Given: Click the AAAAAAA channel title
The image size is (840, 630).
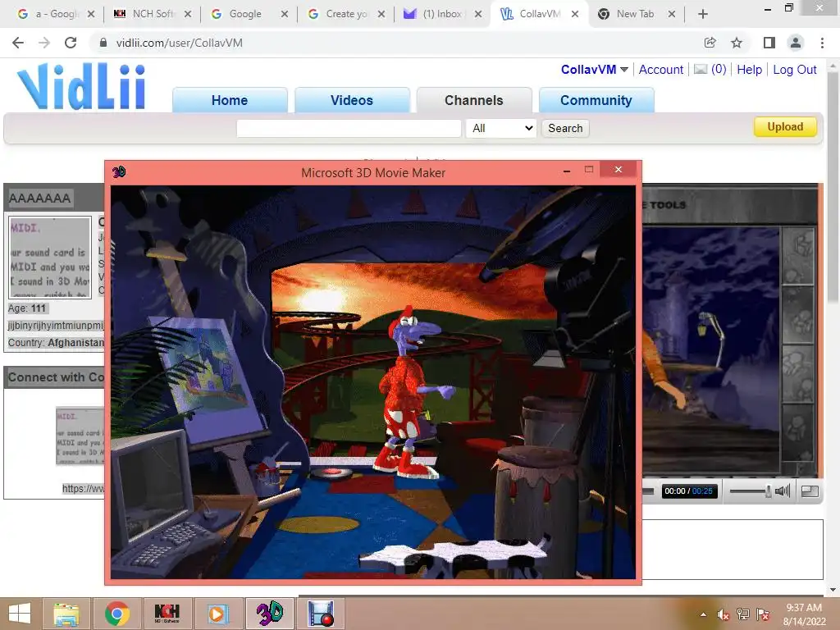Looking at the screenshot, I should (x=39, y=199).
